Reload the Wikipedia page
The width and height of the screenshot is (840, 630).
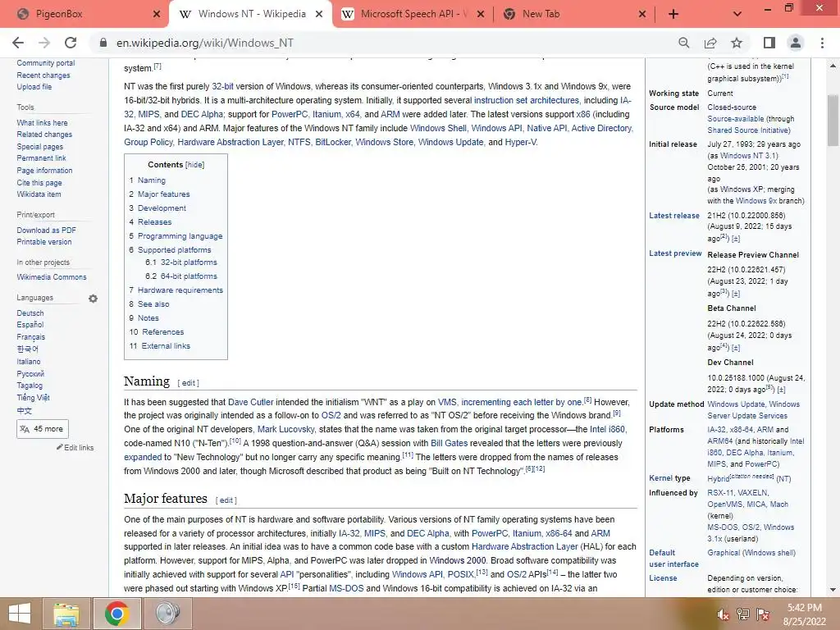click(71, 43)
